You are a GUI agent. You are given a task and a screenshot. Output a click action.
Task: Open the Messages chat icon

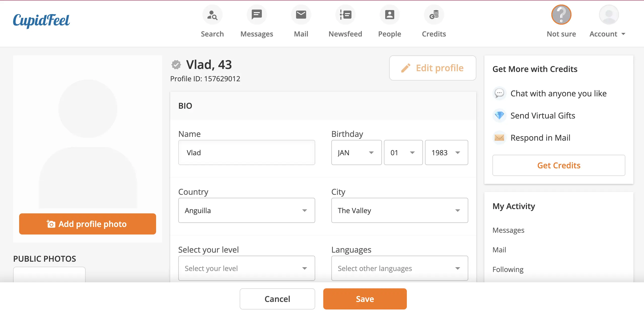click(257, 15)
